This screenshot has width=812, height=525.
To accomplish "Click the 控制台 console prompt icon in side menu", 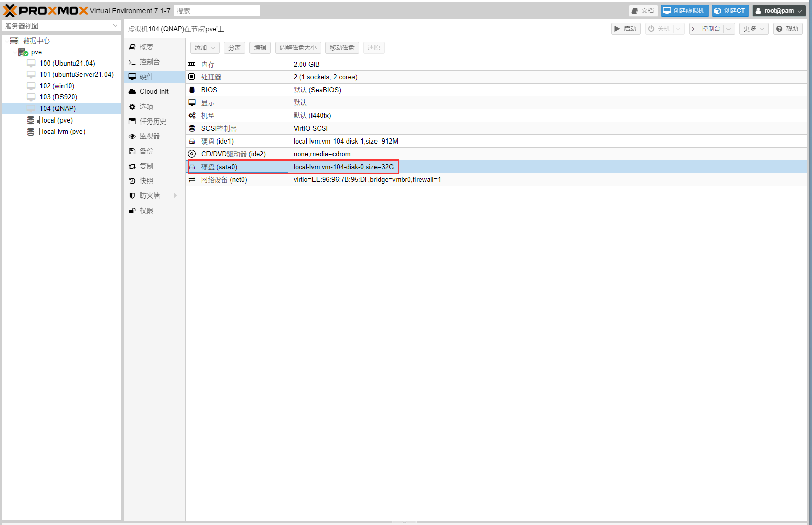I will coord(132,62).
